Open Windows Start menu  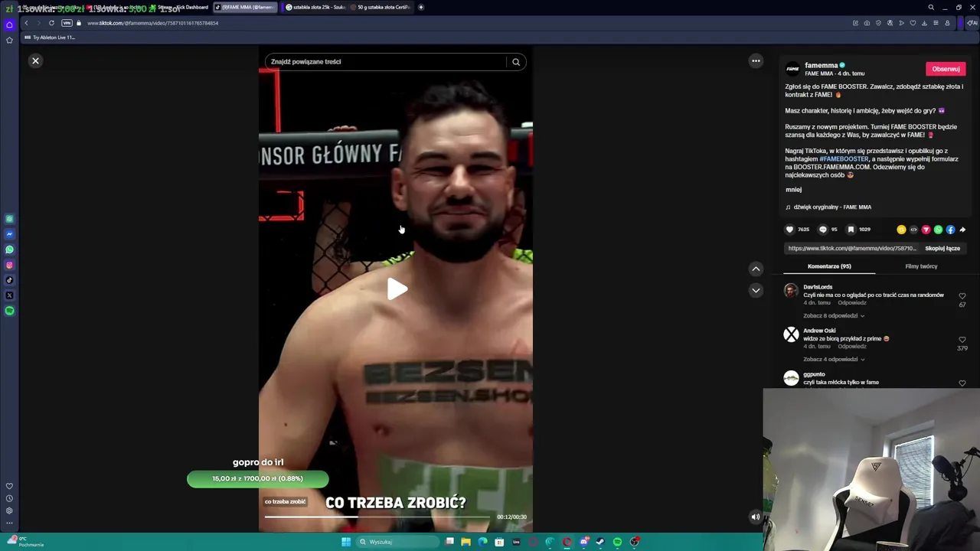(x=346, y=542)
